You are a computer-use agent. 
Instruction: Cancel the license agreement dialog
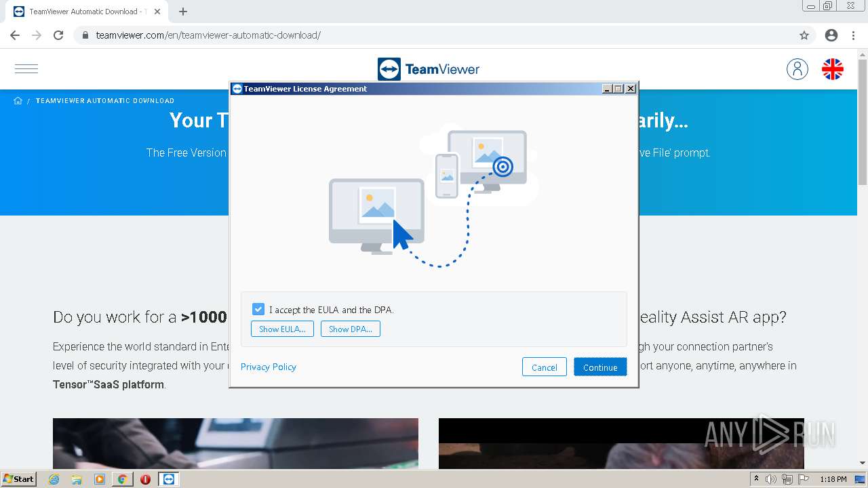pos(545,367)
